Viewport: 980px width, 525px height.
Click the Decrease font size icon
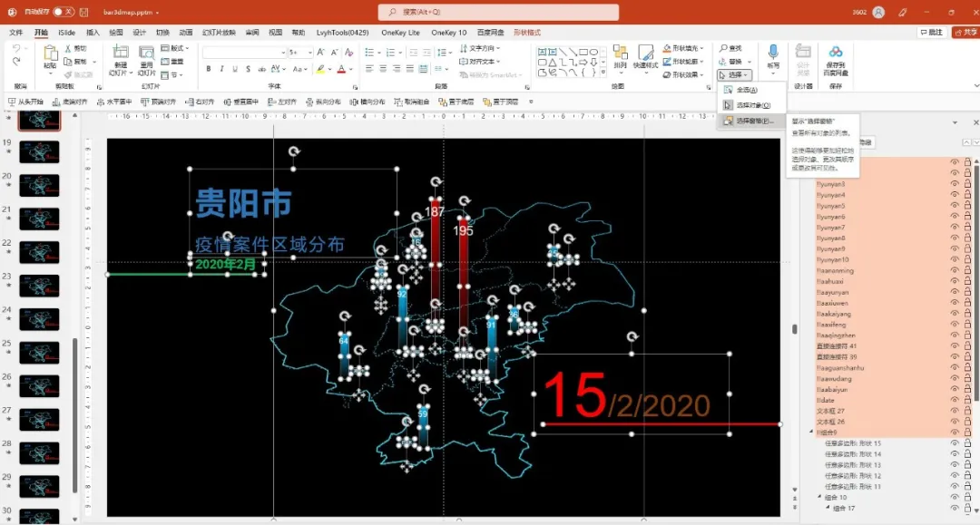click(x=334, y=53)
